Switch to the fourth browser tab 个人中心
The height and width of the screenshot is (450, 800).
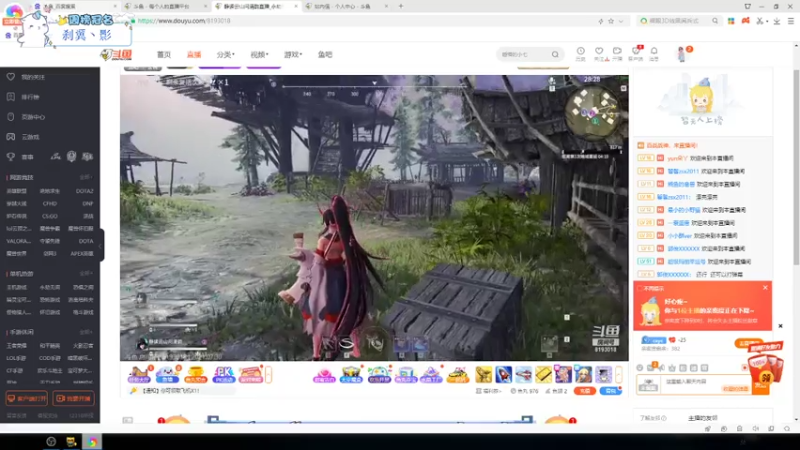tap(345, 6)
